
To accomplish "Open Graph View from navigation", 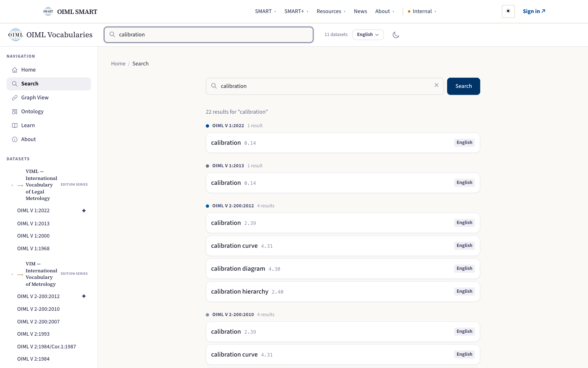I will 49,98.
